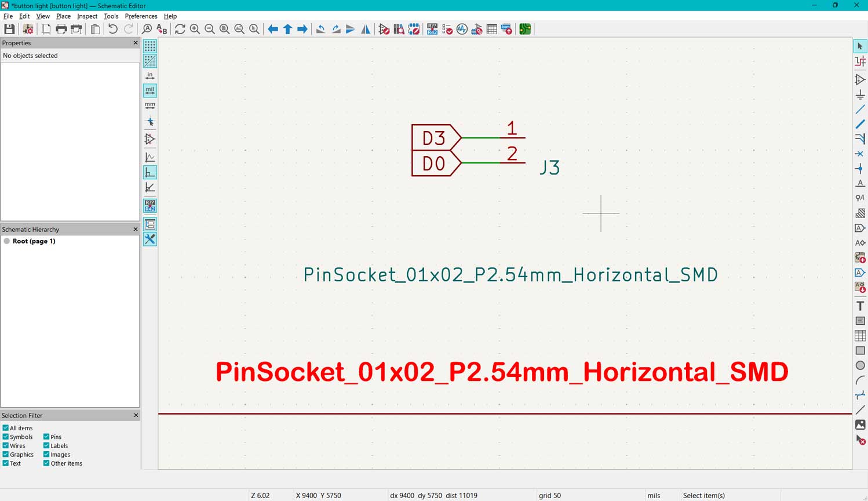Save the schematic with the floppy icon
Screen dimensions: 868x501
click(x=9, y=29)
